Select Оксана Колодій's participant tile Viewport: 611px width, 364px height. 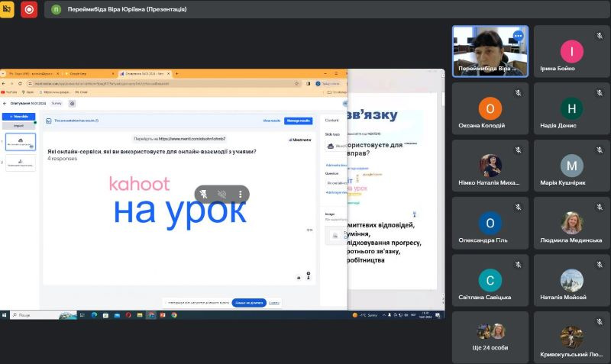pos(490,108)
